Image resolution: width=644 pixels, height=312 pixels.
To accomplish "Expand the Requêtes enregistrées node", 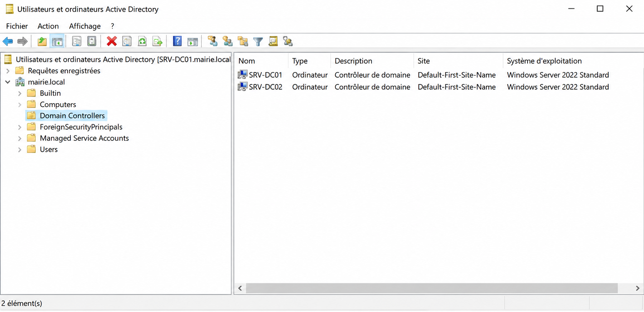I will pos(8,71).
